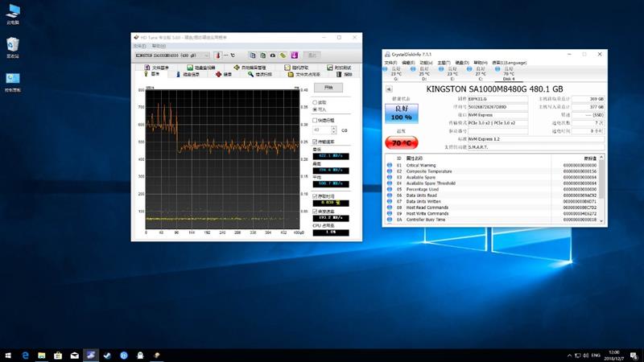Open the Extra Tests tab in HD Tune
644x362 pixels.
339,68
